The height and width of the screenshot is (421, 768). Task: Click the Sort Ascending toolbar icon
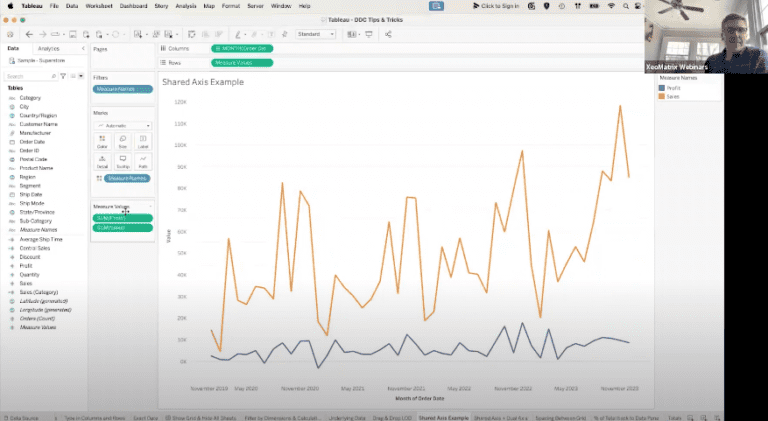click(205, 34)
